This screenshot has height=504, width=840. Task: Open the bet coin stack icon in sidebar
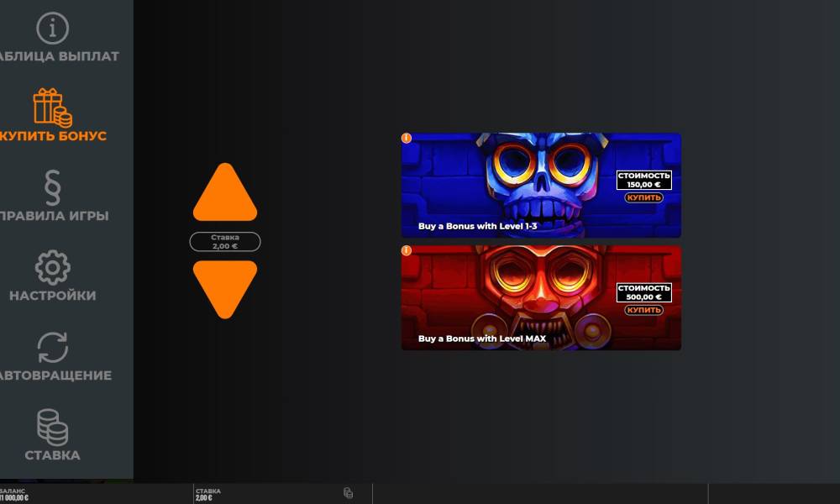pos(52,428)
